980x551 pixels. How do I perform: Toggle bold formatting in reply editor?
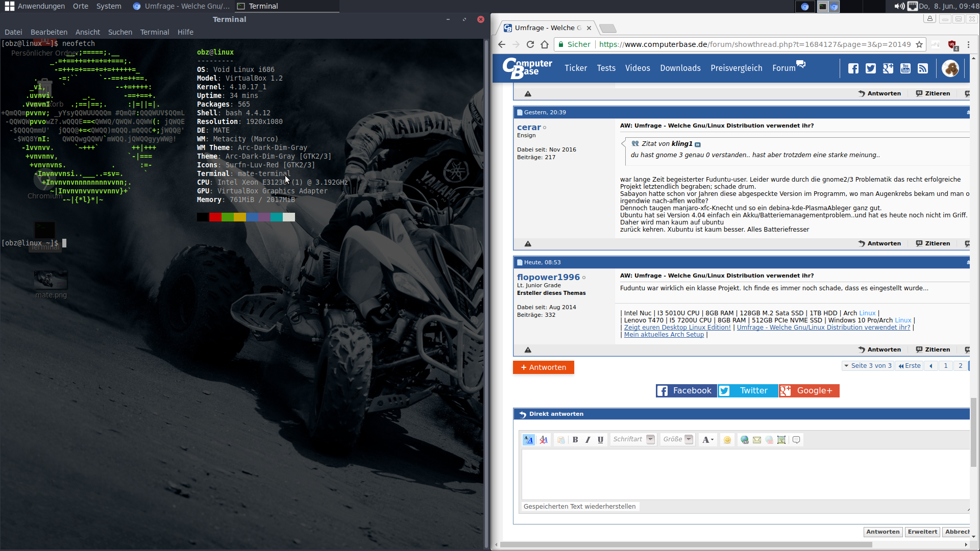575,440
